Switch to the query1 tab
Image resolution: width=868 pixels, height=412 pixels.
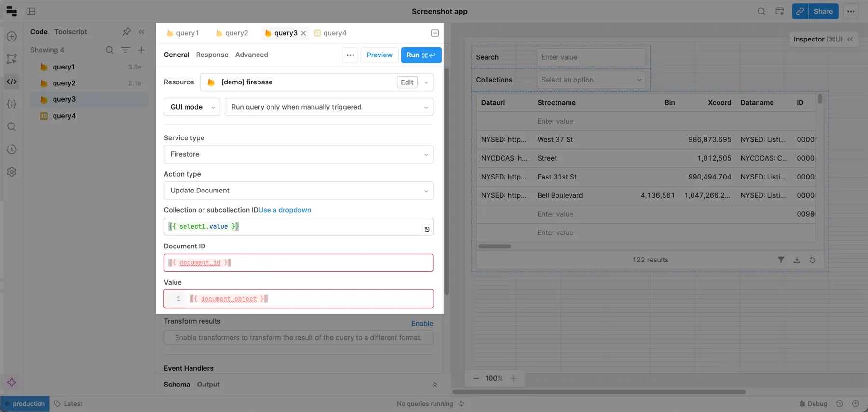coord(183,33)
